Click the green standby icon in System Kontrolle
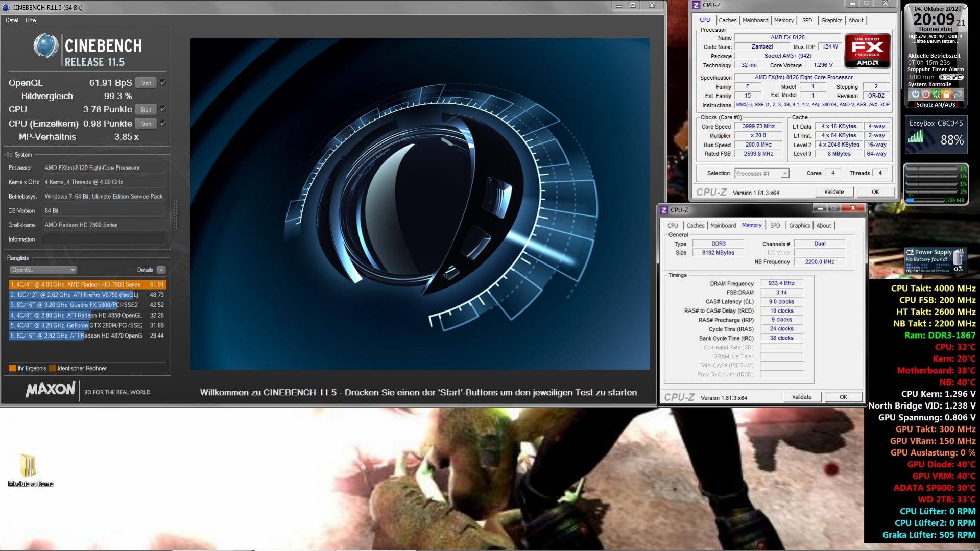 [x=936, y=94]
